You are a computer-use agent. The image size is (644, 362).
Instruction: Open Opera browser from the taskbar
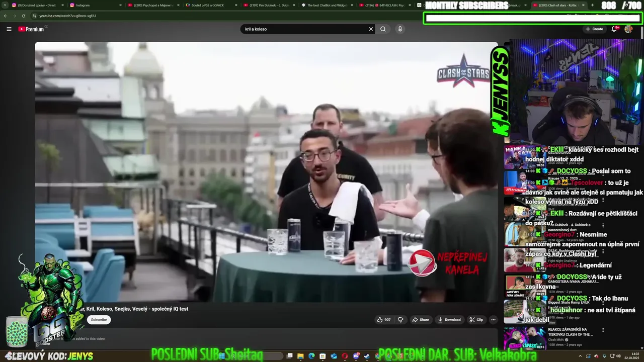[x=345, y=356]
